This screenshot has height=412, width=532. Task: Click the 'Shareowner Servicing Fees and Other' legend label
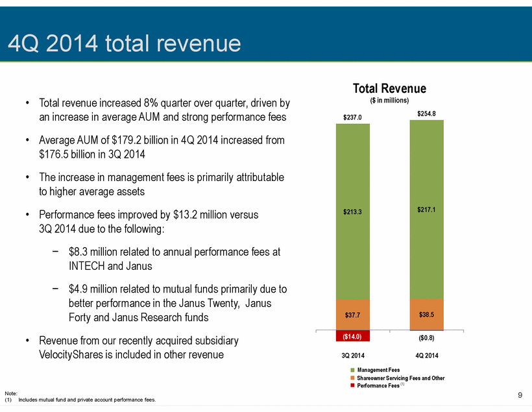(x=401, y=378)
